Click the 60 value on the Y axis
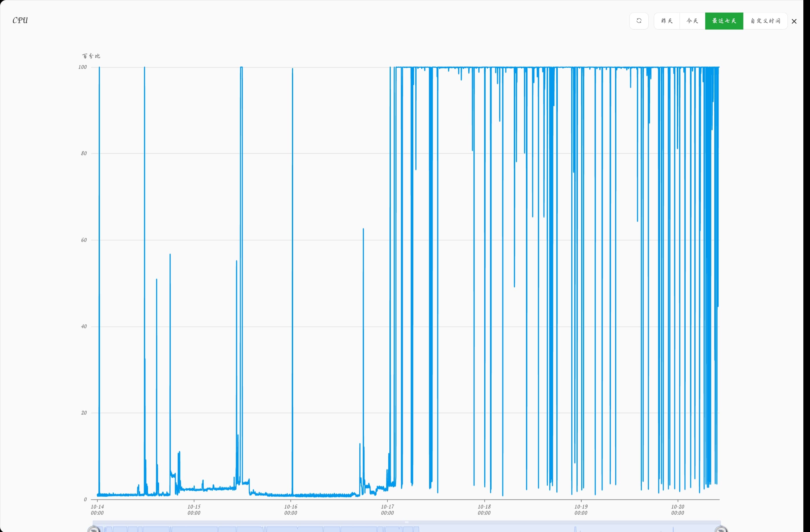The width and height of the screenshot is (810, 532). click(84, 240)
